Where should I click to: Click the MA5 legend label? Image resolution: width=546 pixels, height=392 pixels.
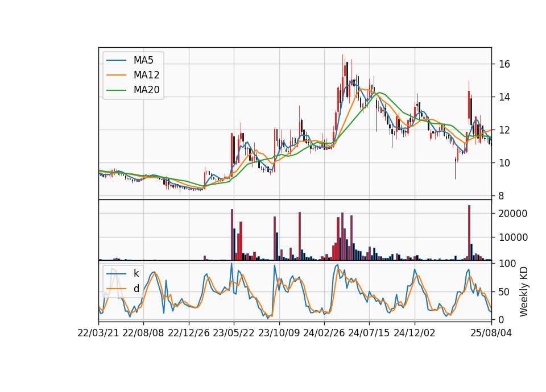tap(143, 60)
